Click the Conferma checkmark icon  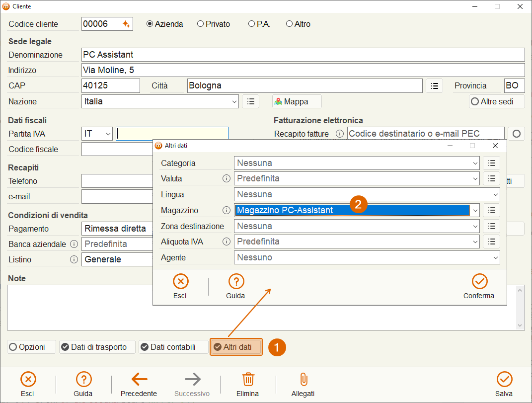(x=479, y=281)
